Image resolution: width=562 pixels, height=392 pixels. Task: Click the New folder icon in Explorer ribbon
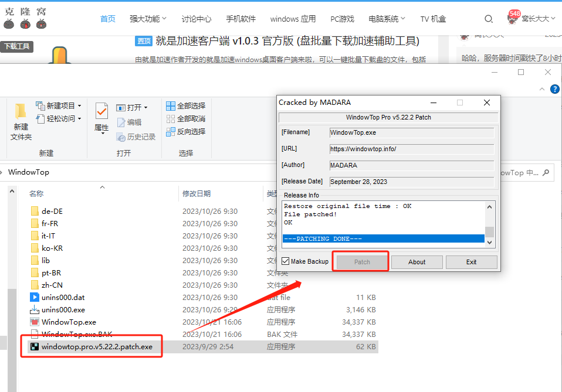tap(21, 111)
